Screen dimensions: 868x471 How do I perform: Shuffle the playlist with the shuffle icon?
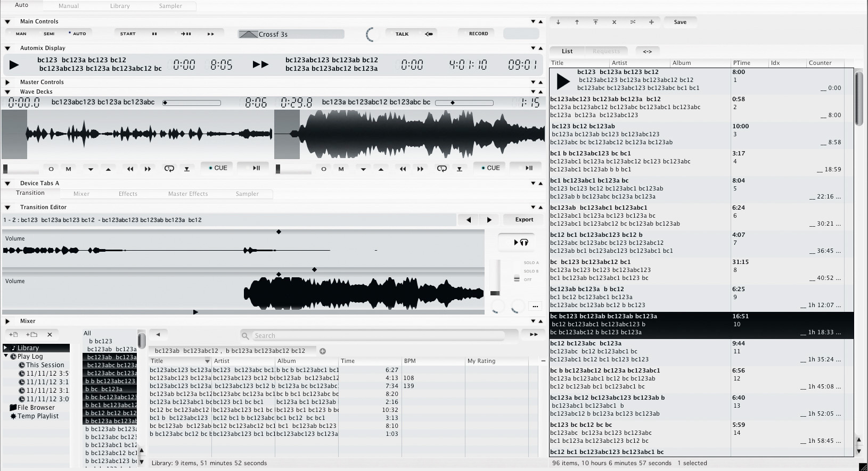point(633,22)
